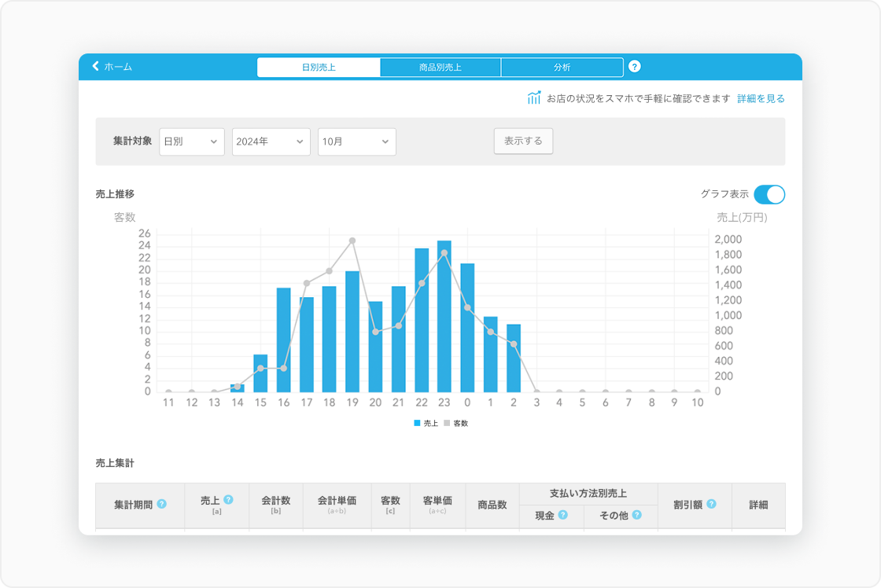This screenshot has width=881, height=588.
Task: Click the bar chart icon beside the smartphone notice
Action: pos(534,98)
